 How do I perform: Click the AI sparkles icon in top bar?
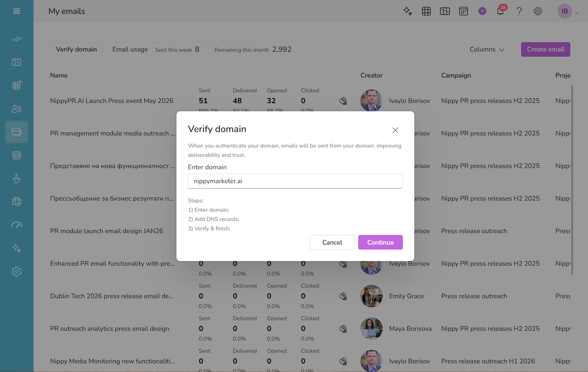click(408, 11)
